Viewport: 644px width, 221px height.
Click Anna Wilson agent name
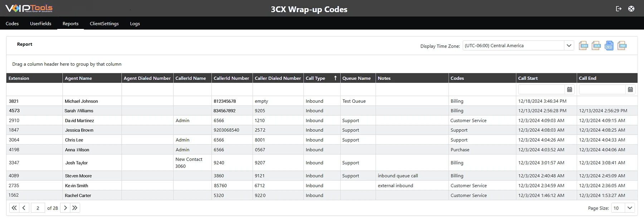(77, 150)
